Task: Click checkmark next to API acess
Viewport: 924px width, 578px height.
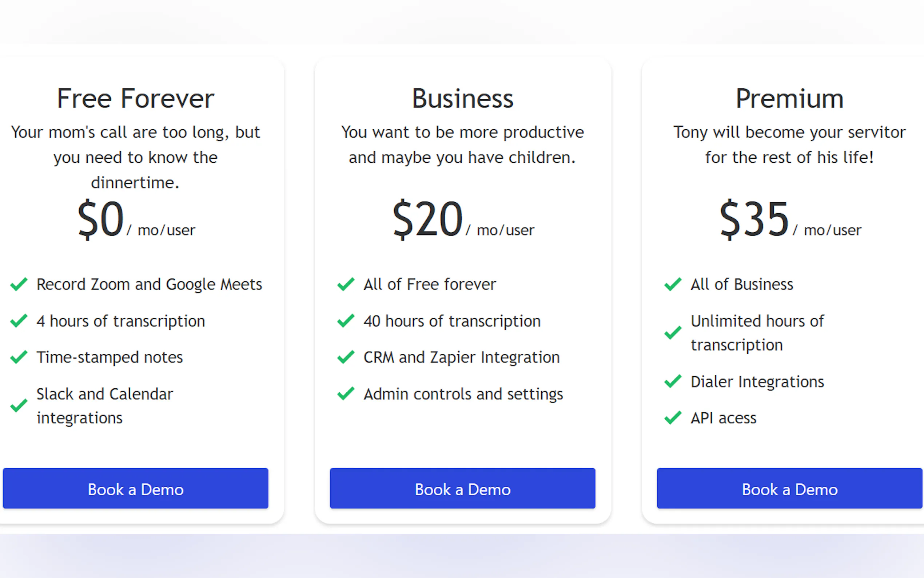Action: click(673, 418)
